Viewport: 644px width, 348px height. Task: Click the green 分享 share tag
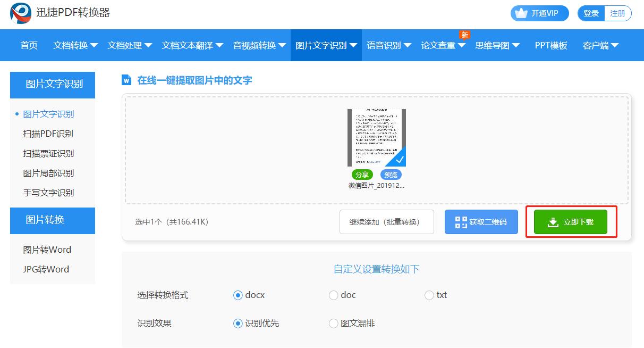pos(362,174)
